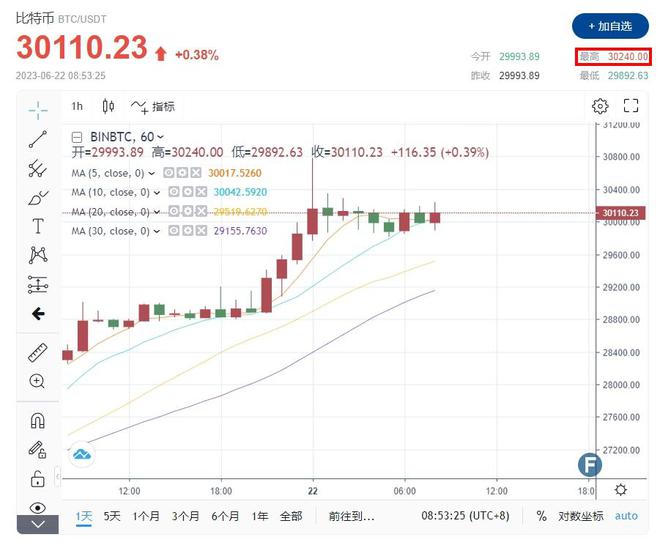Click the 加自选 button
The image size is (660, 548).
click(610, 26)
